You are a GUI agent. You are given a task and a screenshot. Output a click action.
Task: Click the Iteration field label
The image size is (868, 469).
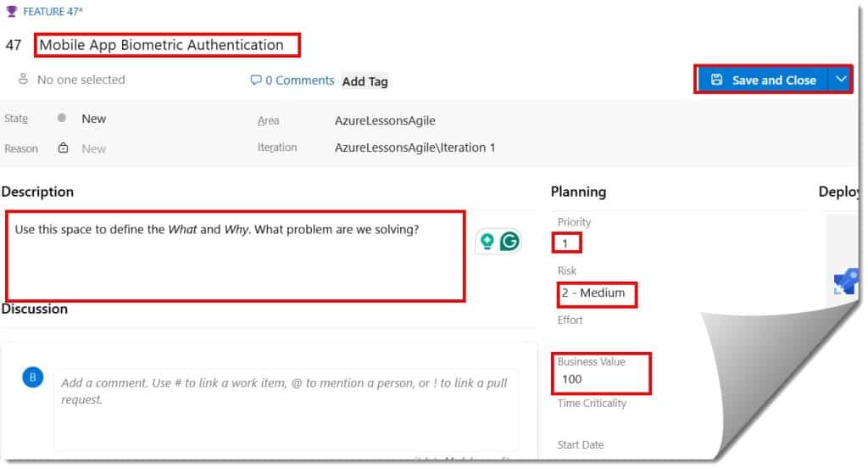[277, 148]
